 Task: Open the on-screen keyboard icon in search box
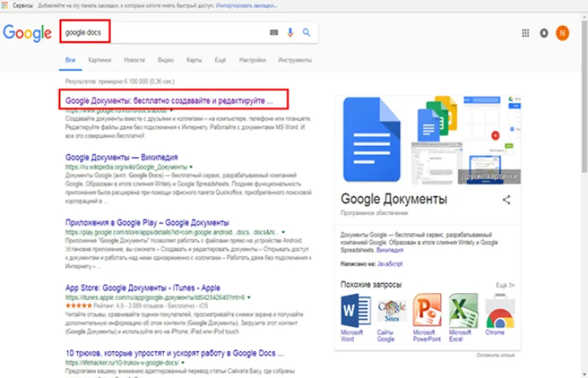(274, 33)
